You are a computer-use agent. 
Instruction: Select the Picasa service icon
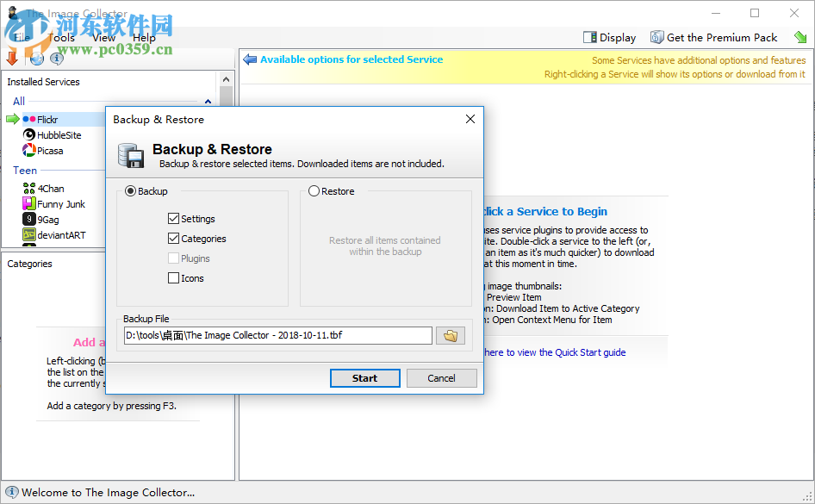pyautogui.click(x=29, y=151)
